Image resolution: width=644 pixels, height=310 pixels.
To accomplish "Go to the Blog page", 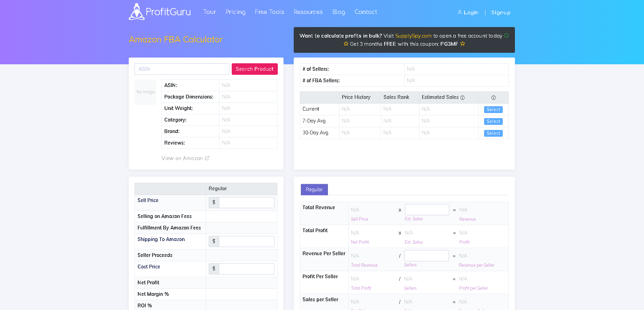I will 338,12.
